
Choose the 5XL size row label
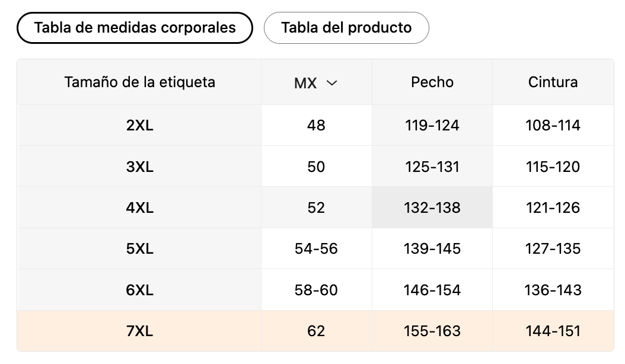139,249
